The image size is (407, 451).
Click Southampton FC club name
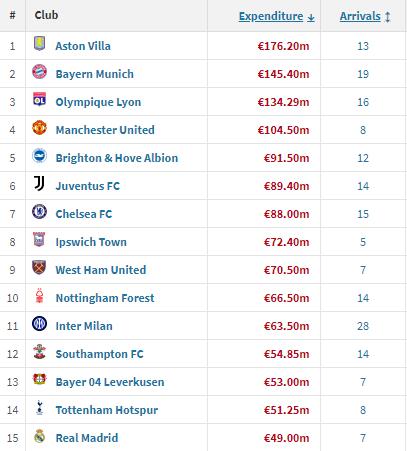[x=99, y=354]
